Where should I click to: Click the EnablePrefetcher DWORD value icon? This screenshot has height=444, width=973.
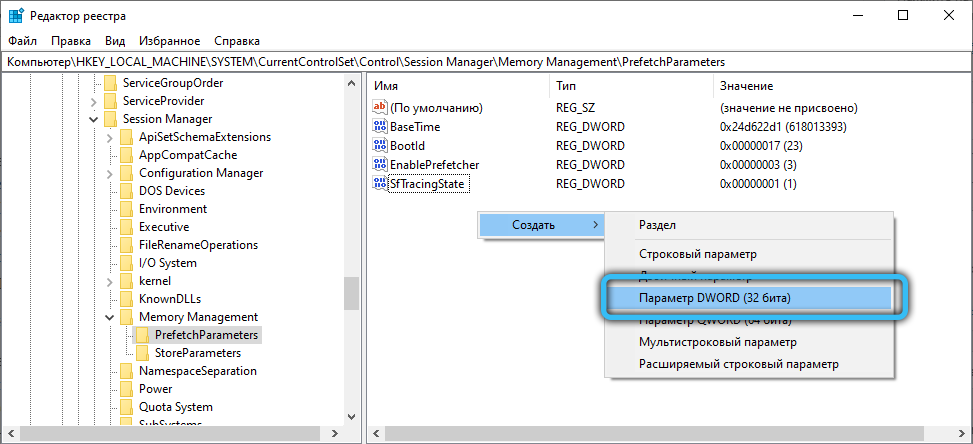click(379, 164)
